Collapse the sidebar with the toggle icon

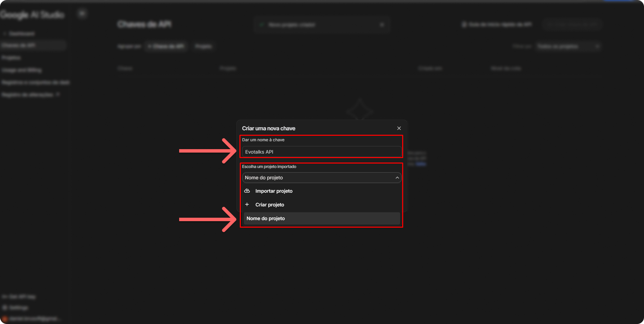click(x=82, y=14)
